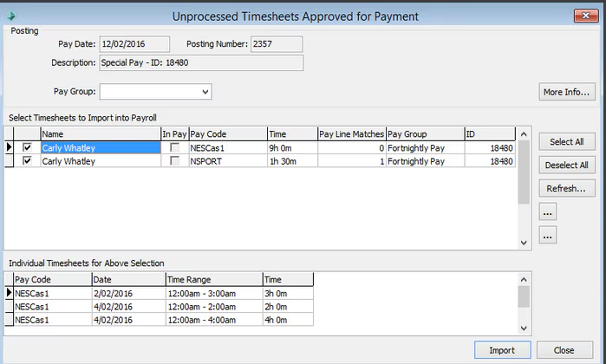Click In Pay column header
This screenshot has width=606, height=364.
coord(174,134)
